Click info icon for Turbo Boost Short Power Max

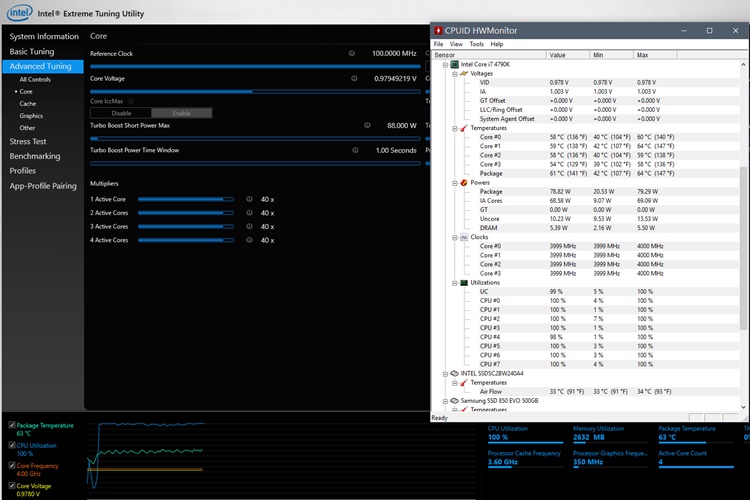[x=367, y=125]
